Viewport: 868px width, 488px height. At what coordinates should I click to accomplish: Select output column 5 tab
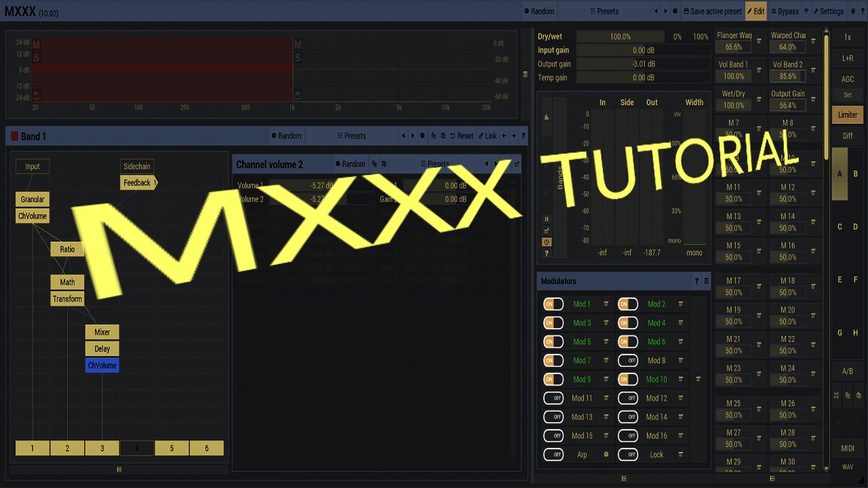click(x=172, y=448)
